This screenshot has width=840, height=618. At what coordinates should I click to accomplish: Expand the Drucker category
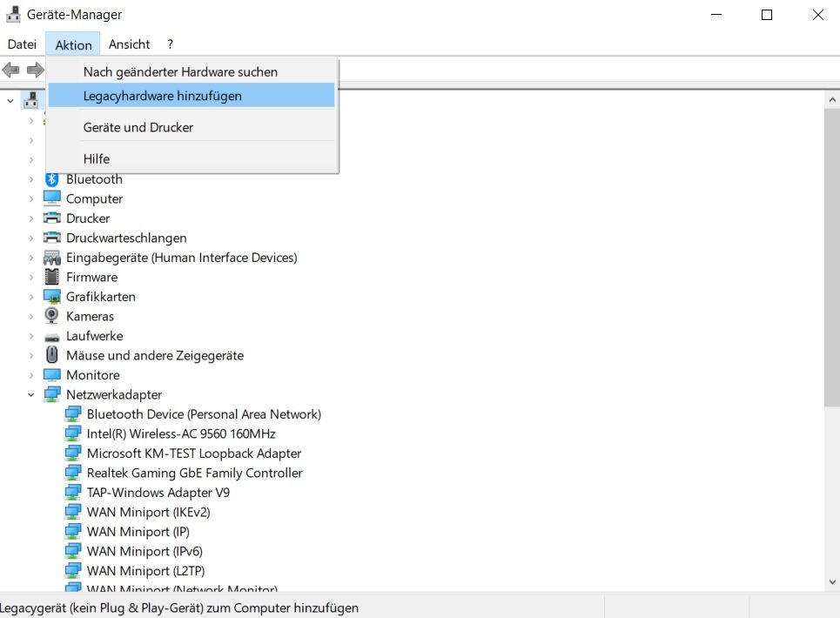click(x=31, y=218)
